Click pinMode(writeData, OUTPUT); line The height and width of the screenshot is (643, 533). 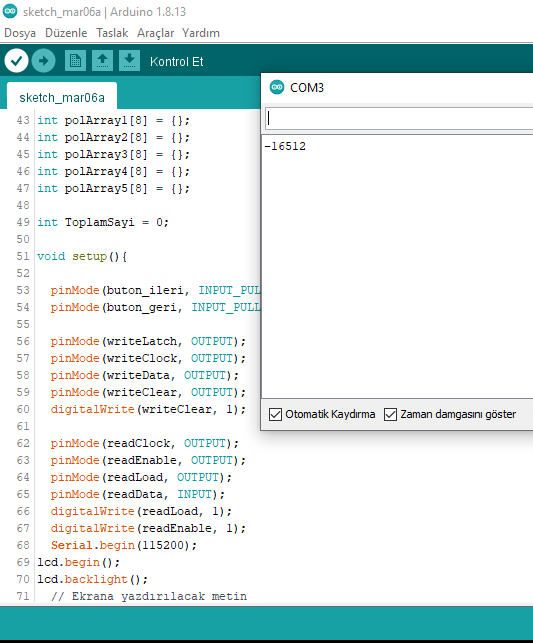[x=144, y=375]
